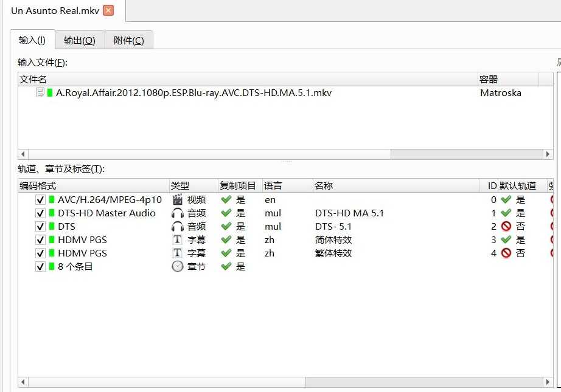Screen dimensions: 561x392
Task: Click the clock icon for 章节 row
Action: pyautogui.click(x=178, y=266)
